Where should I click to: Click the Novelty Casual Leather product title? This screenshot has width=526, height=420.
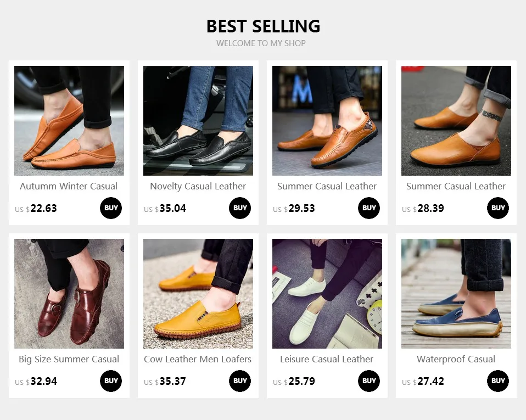pyautogui.click(x=198, y=186)
